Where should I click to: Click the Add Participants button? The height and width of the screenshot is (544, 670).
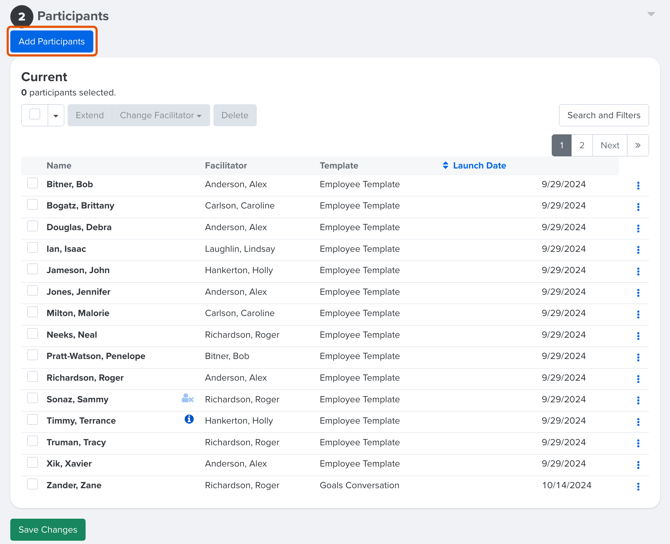[52, 41]
